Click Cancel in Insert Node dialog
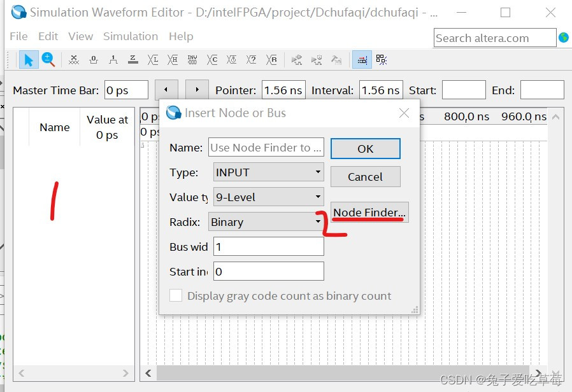This screenshot has width=572, height=392. [366, 177]
